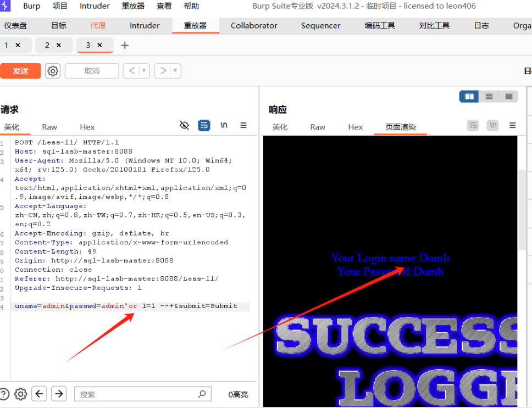
Task: Expand previous history dropdown arrow
Action: pyautogui.click(x=144, y=71)
